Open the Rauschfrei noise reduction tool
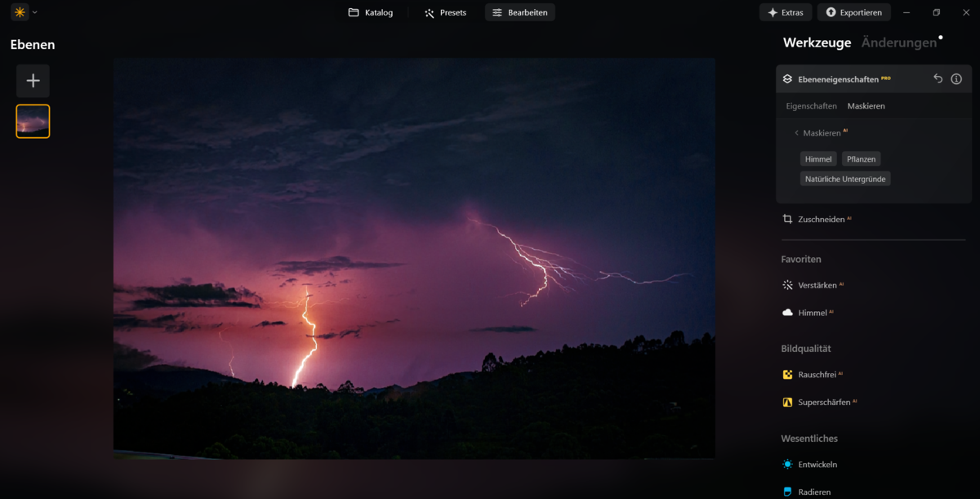Viewport: 980px width, 499px height. (x=817, y=375)
